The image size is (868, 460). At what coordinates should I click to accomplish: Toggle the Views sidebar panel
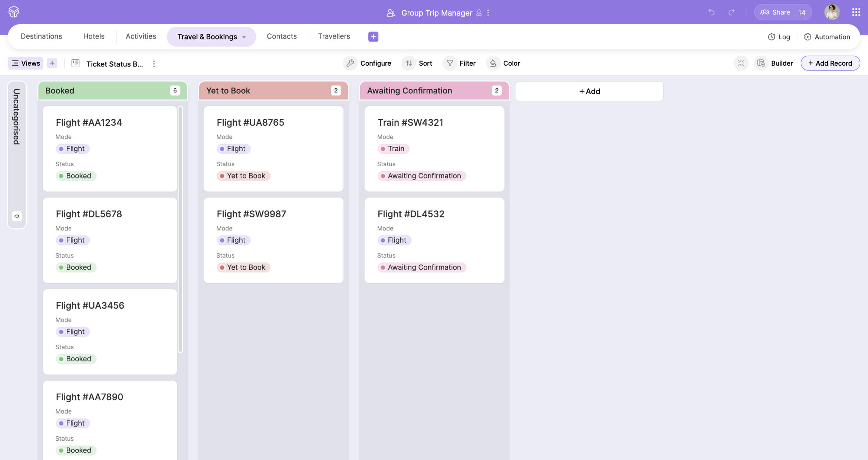tap(26, 63)
